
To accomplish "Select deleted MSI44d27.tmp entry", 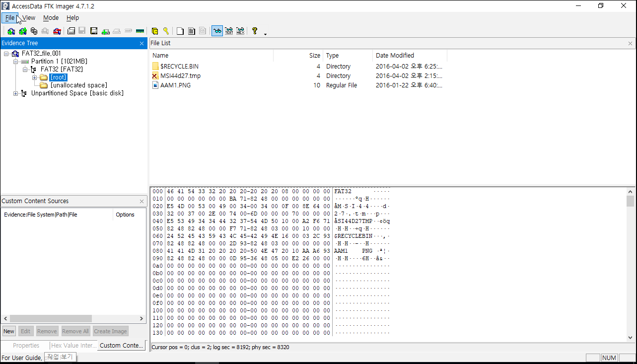I will pyautogui.click(x=180, y=76).
